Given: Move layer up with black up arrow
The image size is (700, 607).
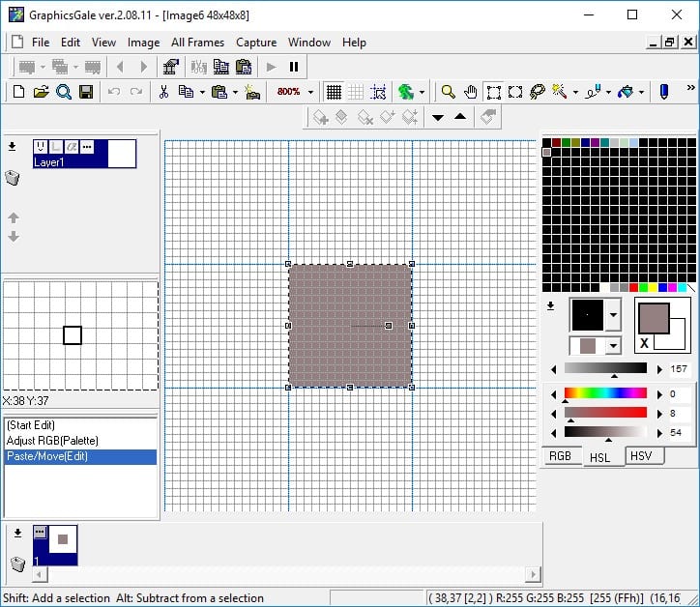Looking at the screenshot, I should 460,117.
